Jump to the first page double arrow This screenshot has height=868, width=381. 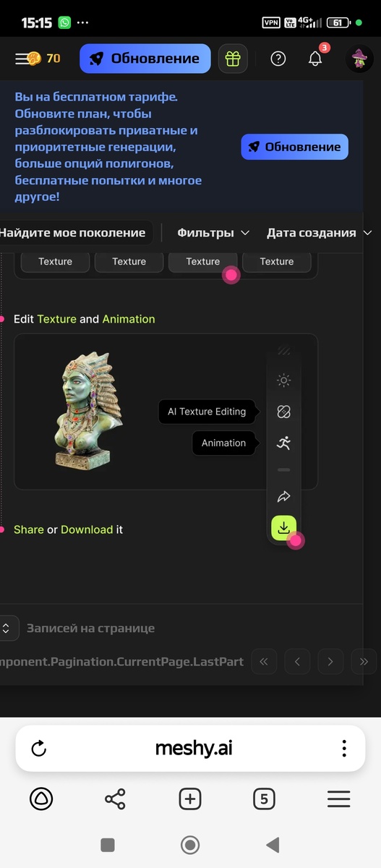(264, 661)
